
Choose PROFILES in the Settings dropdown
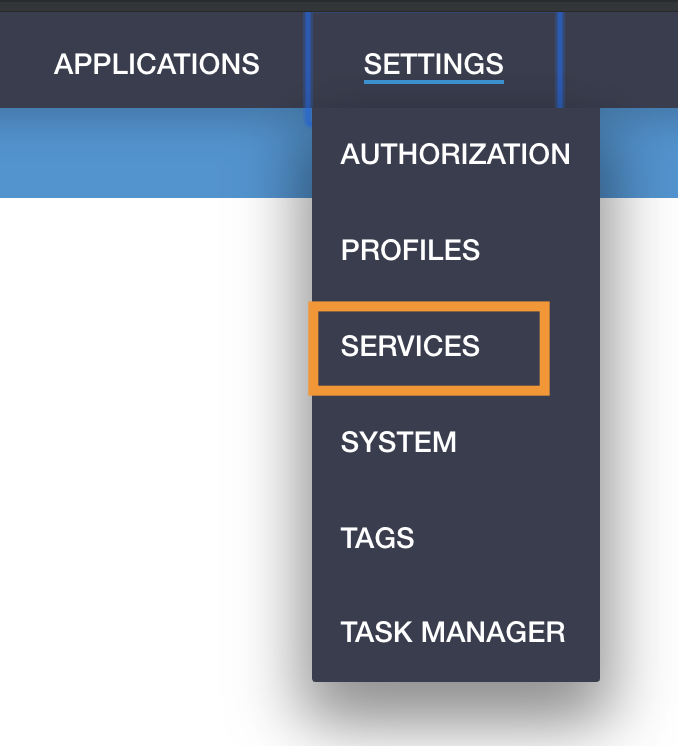[410, 250]
